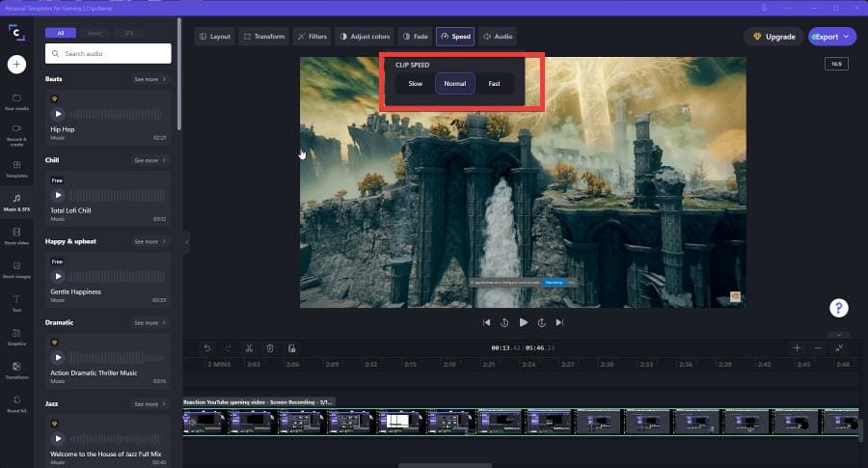
Task: Open Brand kit in the sidebar
Action: [x=16, y=403]
